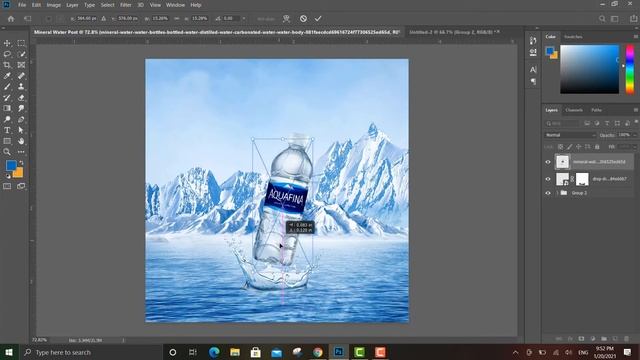Click the mineral-water layer thumbnail
Viewport: 640px width, 360px height.
coord(562,162)
